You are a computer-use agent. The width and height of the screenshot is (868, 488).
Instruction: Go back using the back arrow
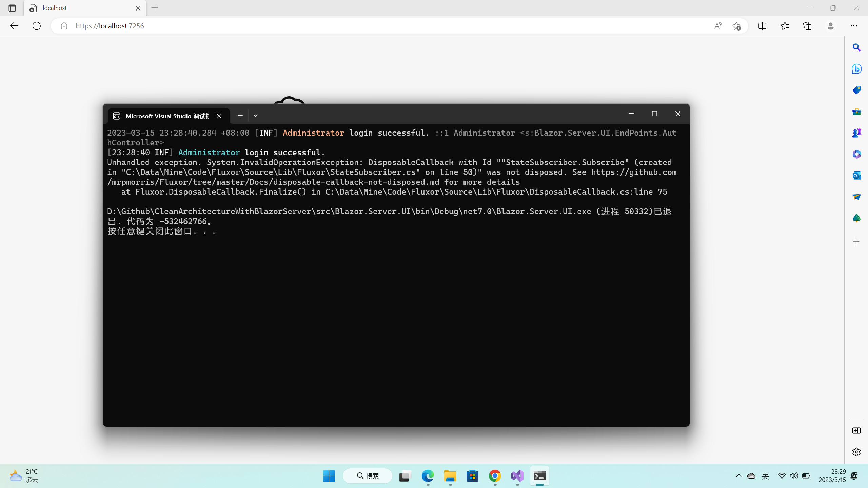(x=14, y=26)
